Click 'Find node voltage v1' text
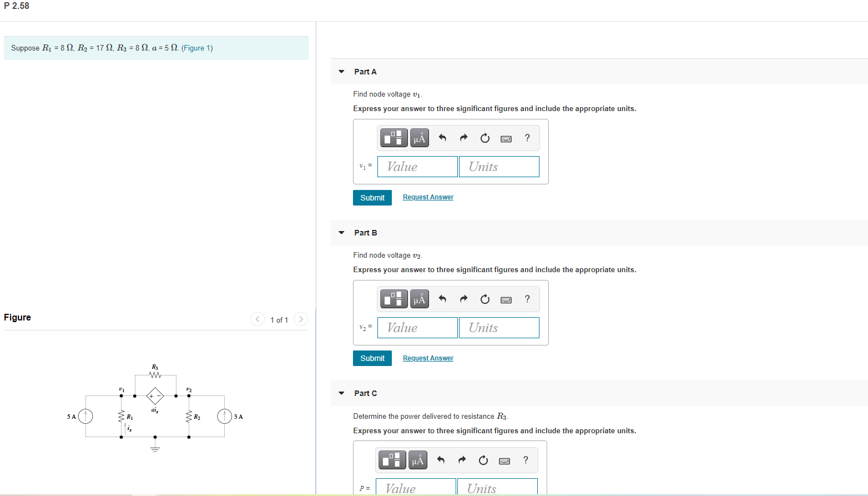 [x=387, y=94]
